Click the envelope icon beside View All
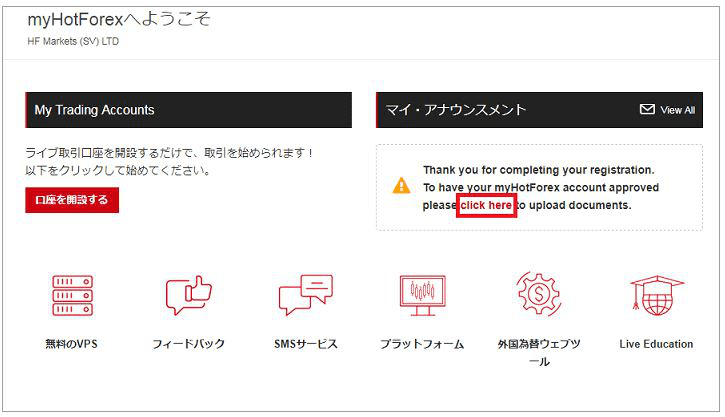Screen dimensions: 725x417 (x=647, y=110)
